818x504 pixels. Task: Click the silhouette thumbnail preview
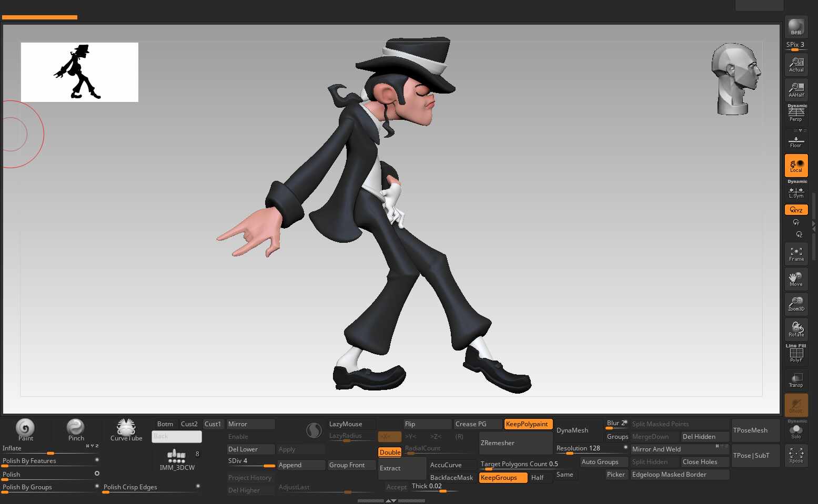[79, 72]
